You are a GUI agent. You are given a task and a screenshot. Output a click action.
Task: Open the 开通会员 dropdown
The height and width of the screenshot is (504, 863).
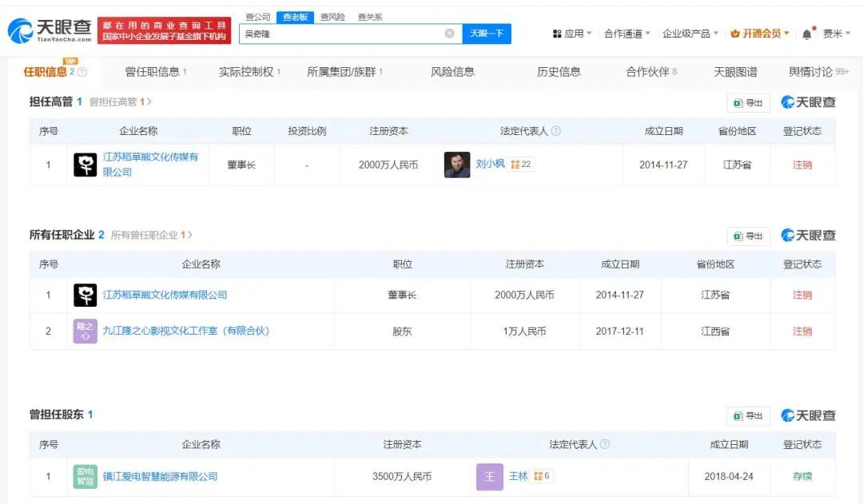pyautogui.click(x=760, y=34)
